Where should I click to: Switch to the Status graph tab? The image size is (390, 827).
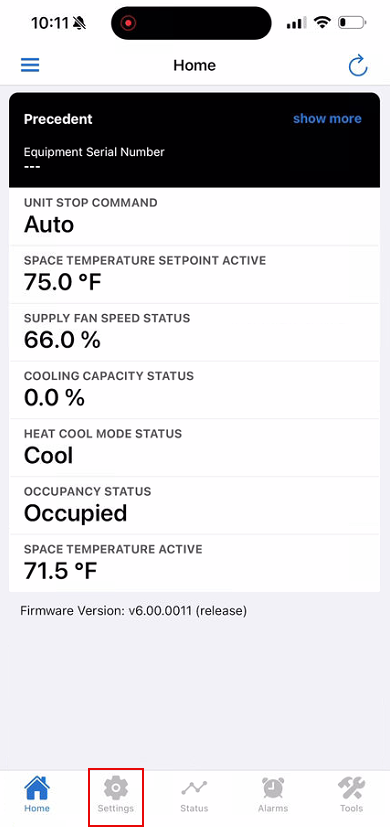point(194,797)
